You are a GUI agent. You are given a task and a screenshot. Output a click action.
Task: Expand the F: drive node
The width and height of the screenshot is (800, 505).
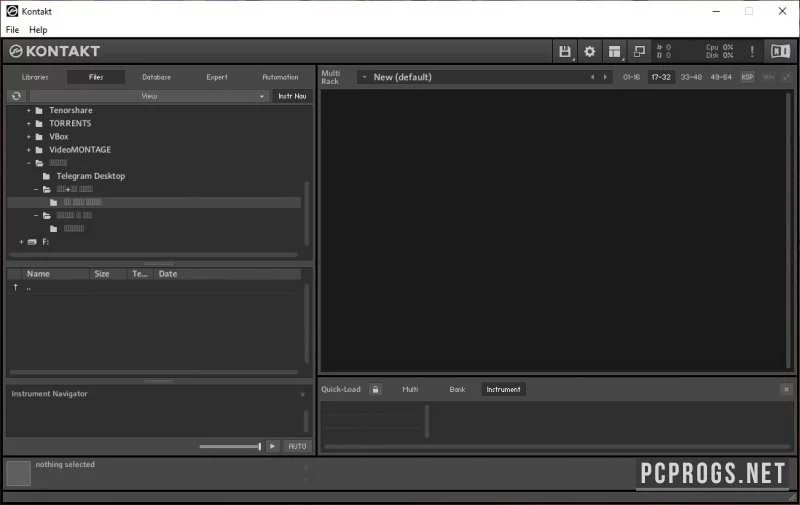(x=21, y=242)
